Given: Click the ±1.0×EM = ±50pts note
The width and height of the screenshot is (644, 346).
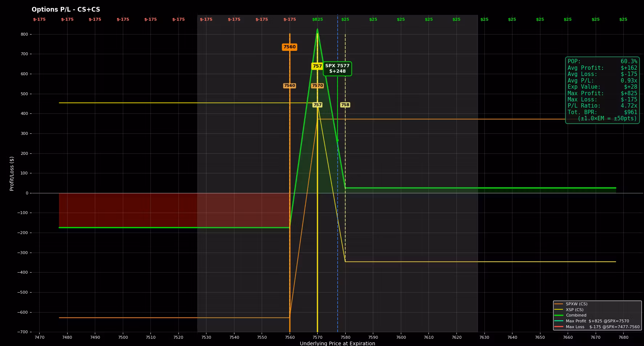Looking at the screenshot, I should (607, 118).
